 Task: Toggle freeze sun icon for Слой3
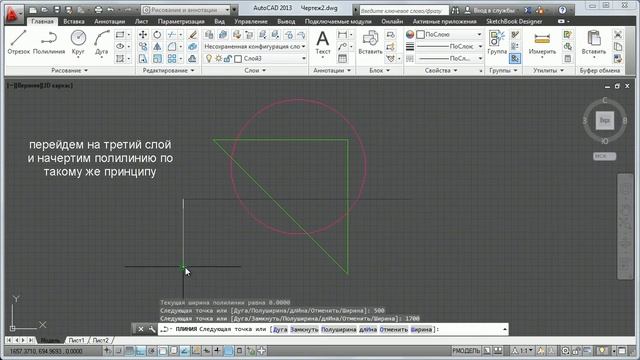click(x=219, y=59)
